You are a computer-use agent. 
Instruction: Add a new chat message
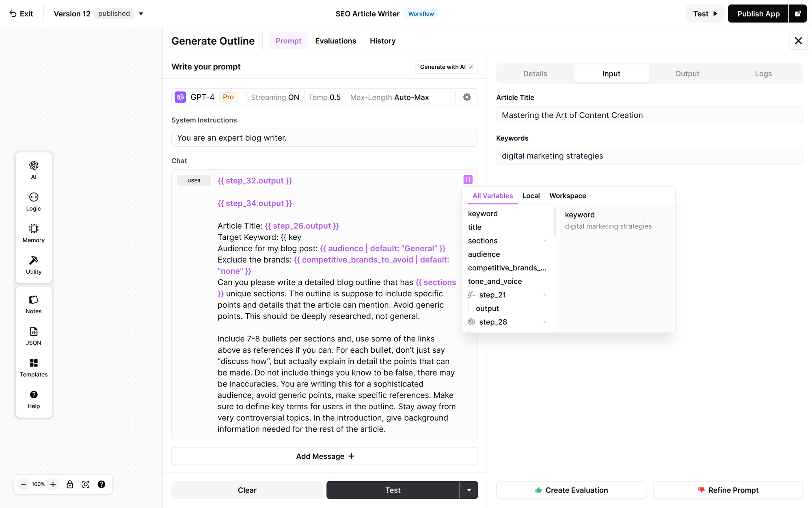coord(324,456)
